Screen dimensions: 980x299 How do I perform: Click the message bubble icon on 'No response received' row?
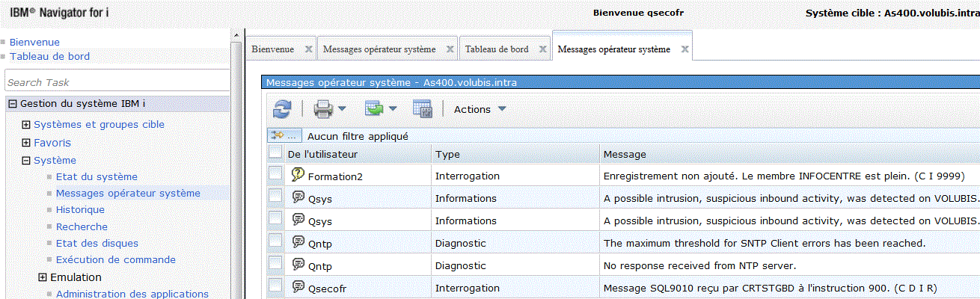click(x=298, y=265)
